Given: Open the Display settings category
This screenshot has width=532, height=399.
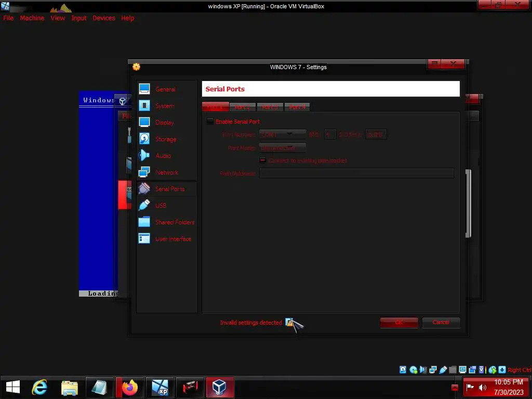Looking at the screenshot, I should [x=166, y=122].
